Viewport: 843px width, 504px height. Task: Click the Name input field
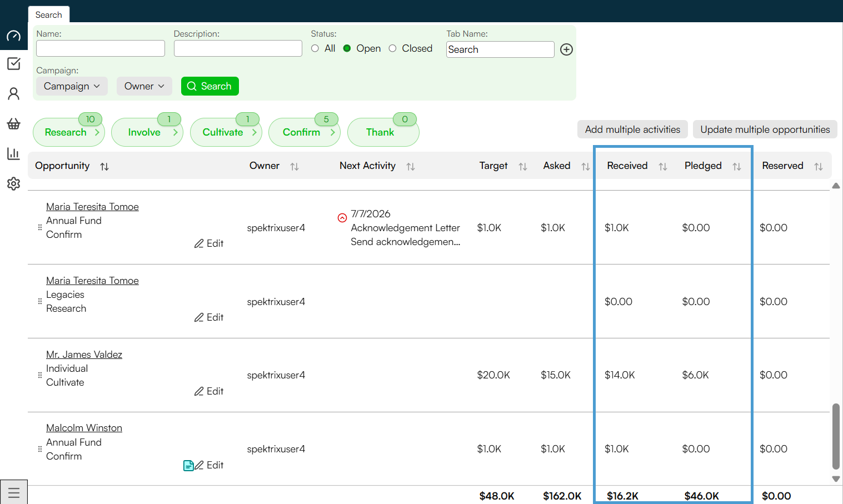(x=101, y=48)
